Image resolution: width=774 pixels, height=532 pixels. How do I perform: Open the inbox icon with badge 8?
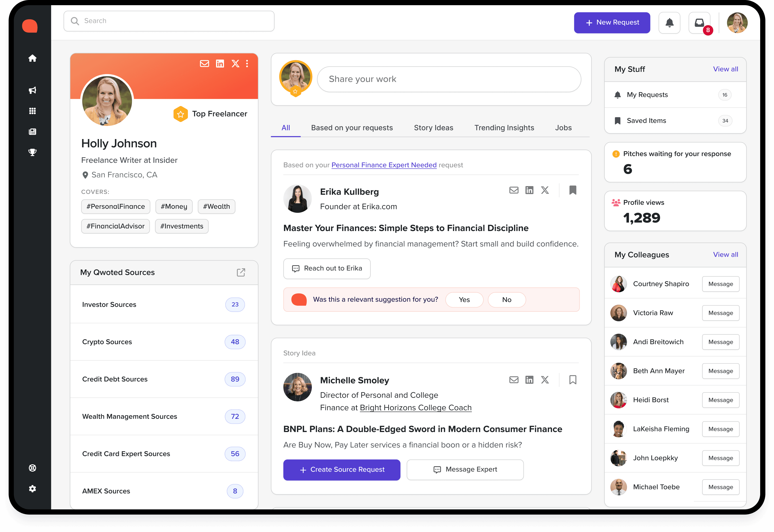click(x=699, y=23)
